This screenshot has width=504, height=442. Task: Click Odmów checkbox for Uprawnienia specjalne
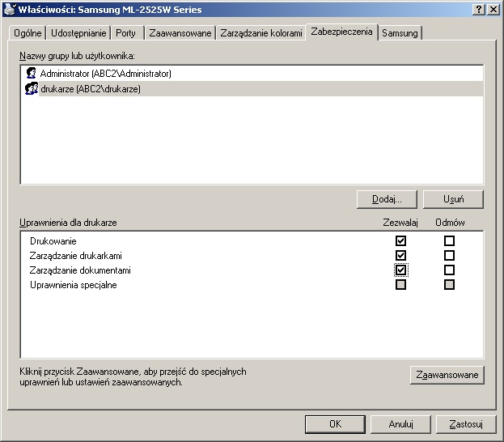pos(449,285)
